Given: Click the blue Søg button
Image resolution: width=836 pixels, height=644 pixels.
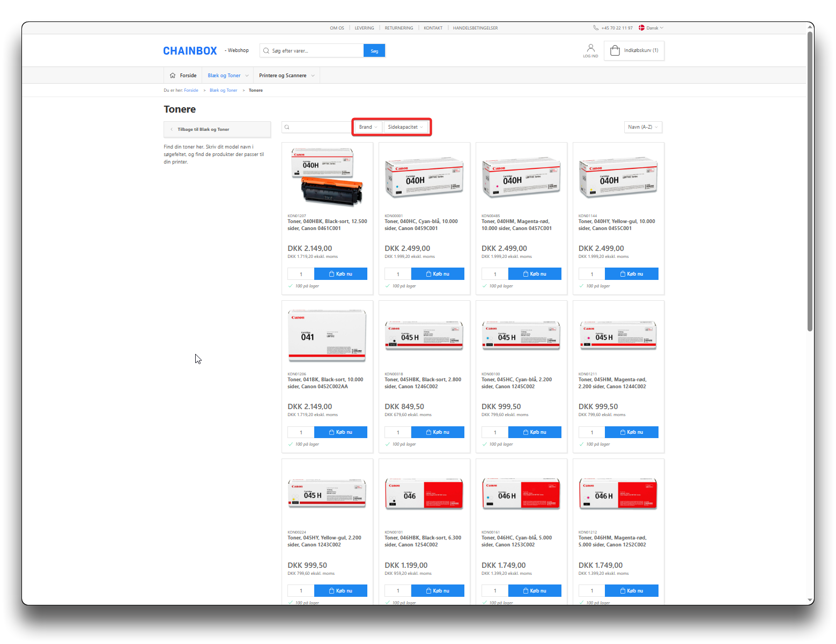Looking at the screenshot, I should click(374, 51).
